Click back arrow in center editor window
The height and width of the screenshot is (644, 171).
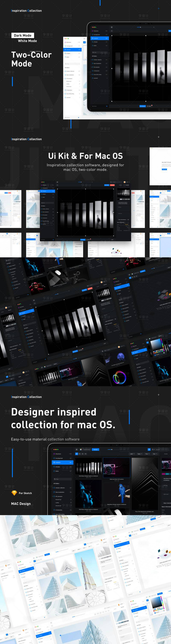pyautogui.click(x=57, y=185)
